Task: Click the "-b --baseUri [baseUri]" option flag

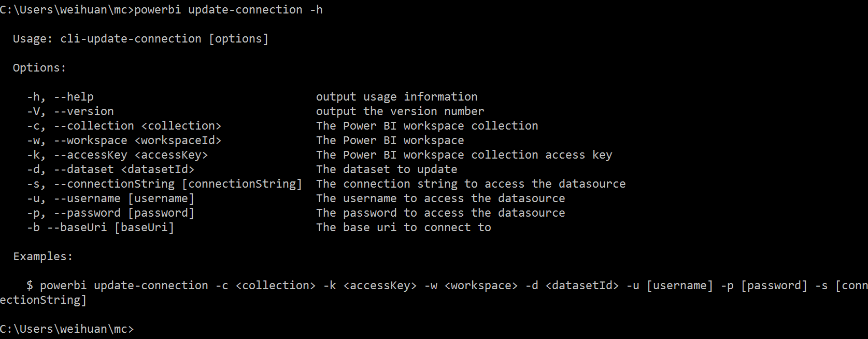Action: click(101, 228)
